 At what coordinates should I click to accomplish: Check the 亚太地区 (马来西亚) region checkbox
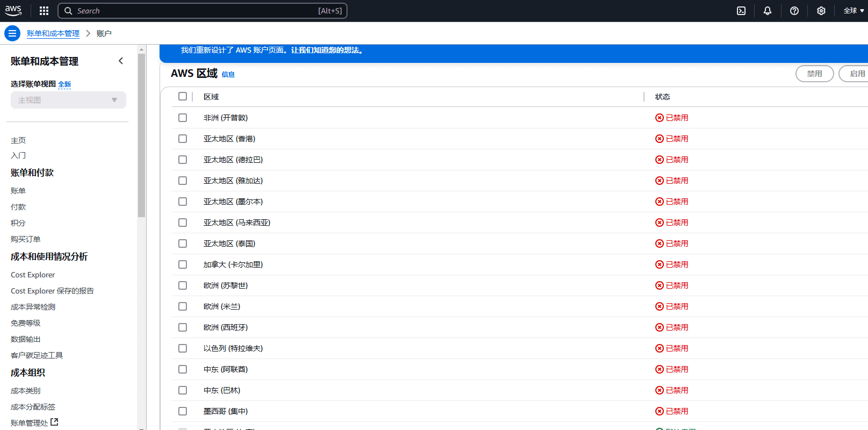coord(183,223)
